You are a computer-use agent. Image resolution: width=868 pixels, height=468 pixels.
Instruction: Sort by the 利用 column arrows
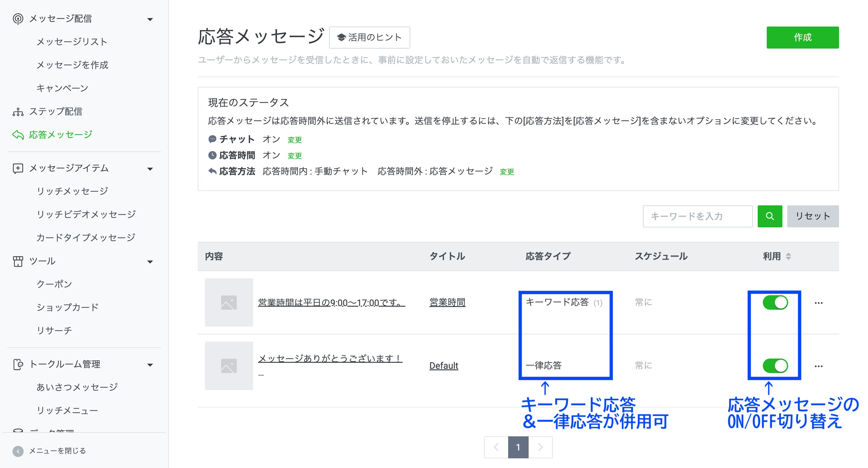click(788, 256)
